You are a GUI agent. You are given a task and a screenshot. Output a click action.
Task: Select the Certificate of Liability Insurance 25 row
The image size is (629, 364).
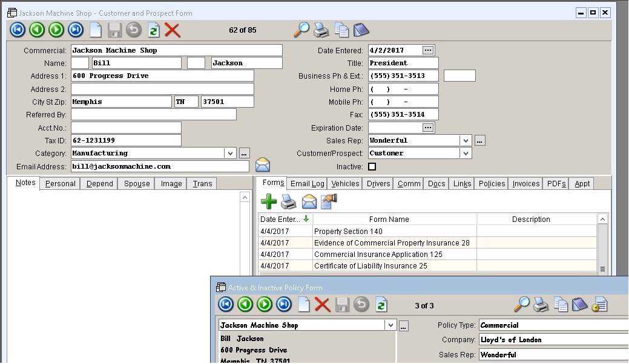[370, 266]
